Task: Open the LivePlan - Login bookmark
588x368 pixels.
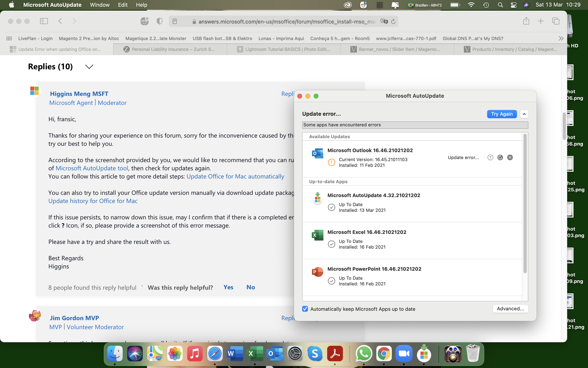Action: tap(36, 38)
